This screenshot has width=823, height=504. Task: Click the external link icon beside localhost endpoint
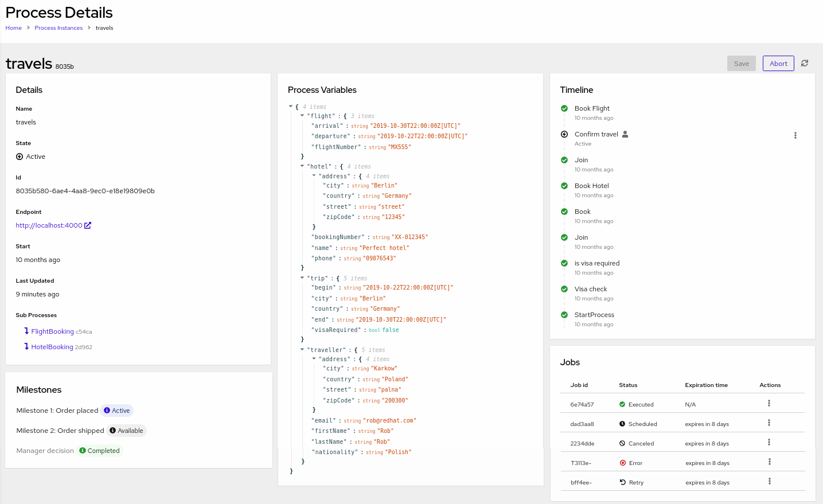coord(88,225)
